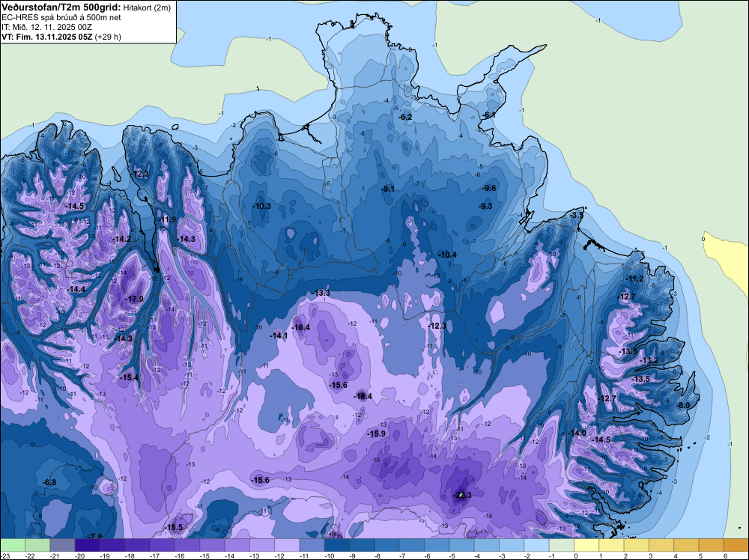Click the -15.5 temperature value
Image resolution: width=749 pixels, height=560 pixels.
tap(174, 527)
